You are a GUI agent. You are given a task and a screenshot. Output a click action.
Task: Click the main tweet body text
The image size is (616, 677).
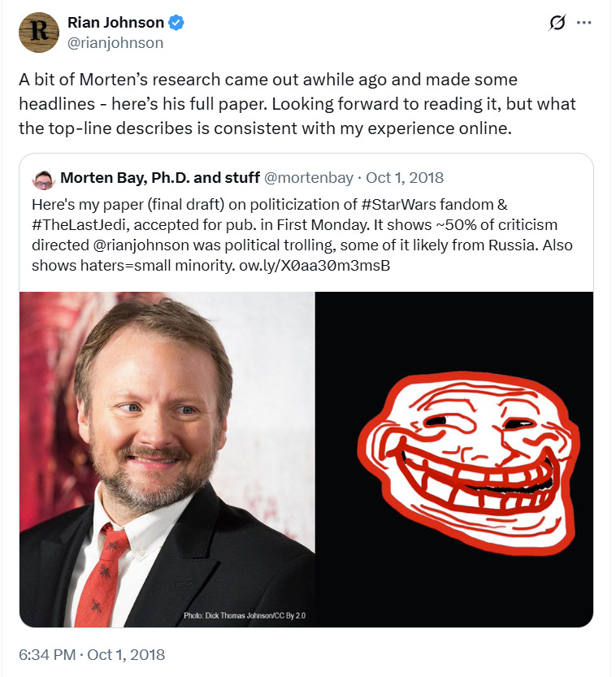(297, 104)
